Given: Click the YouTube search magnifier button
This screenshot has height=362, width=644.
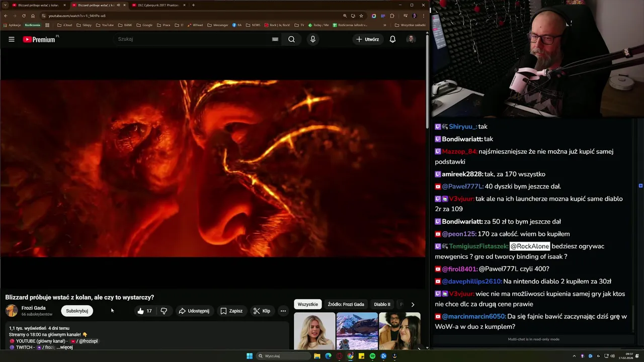Looking at the screenshot, I should pos(291,39).
